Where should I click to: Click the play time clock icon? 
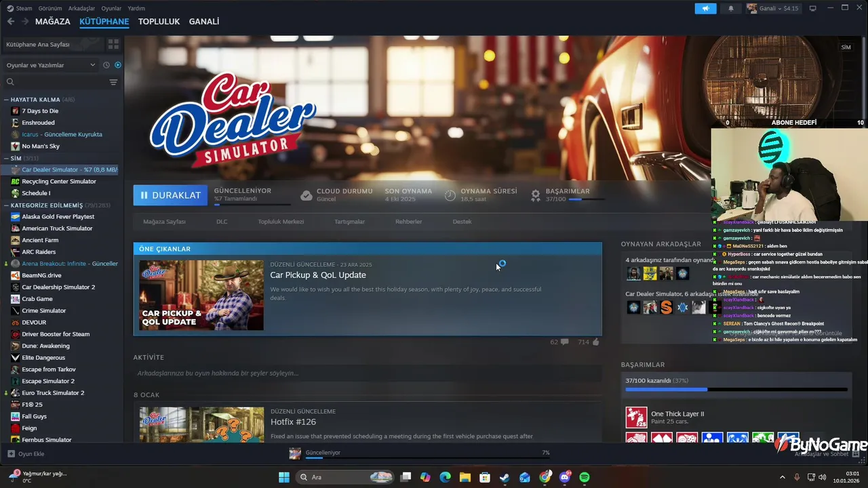tap(450, 195)
